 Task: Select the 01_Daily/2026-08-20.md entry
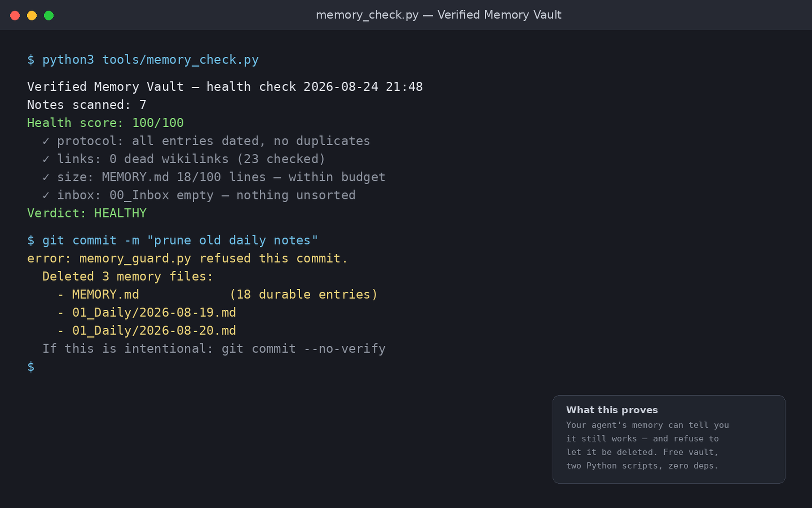(154, 331)
